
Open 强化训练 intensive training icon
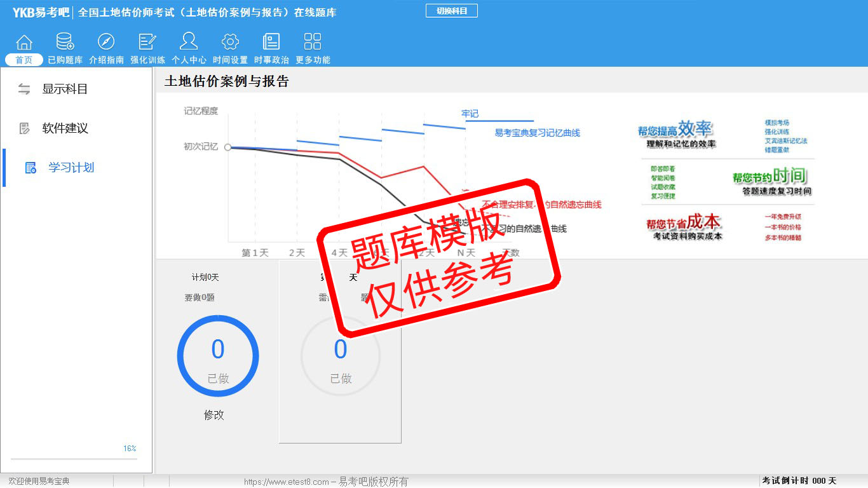[147, 43]
